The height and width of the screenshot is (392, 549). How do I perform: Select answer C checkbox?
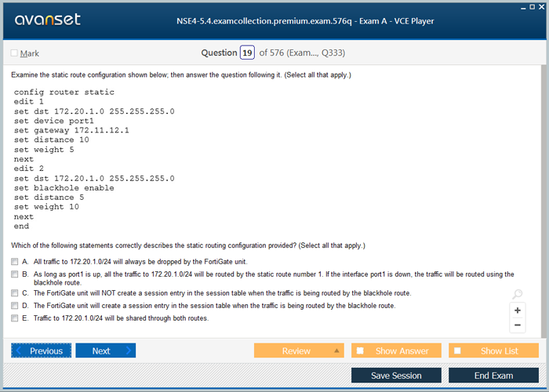pos(14,293)
